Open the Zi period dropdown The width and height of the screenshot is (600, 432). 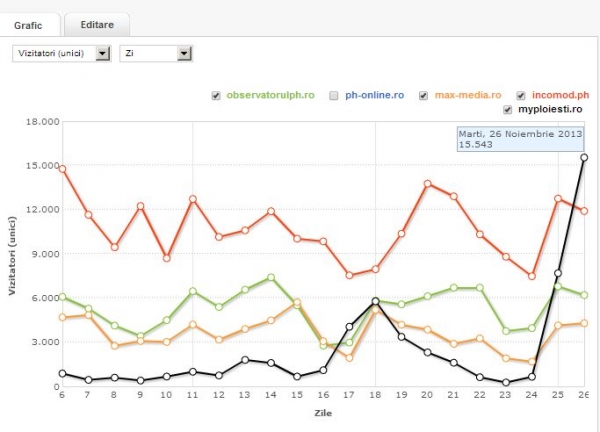[156, 53]
